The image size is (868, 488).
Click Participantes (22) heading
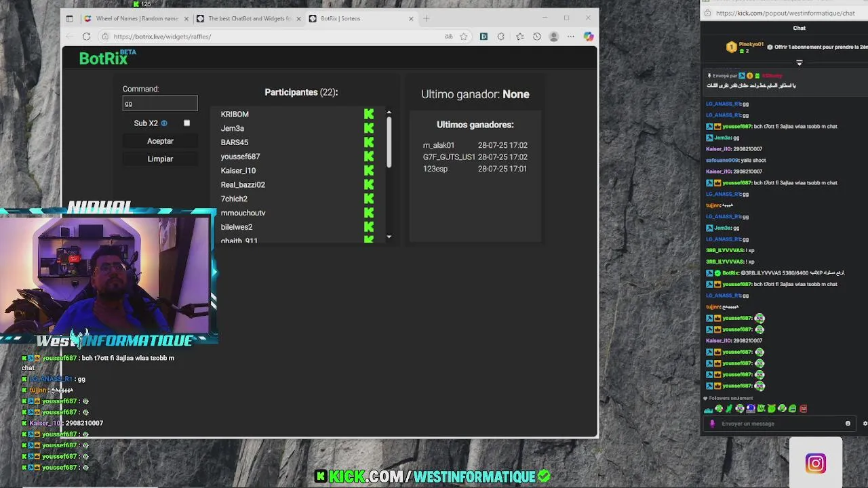point(301,92)
